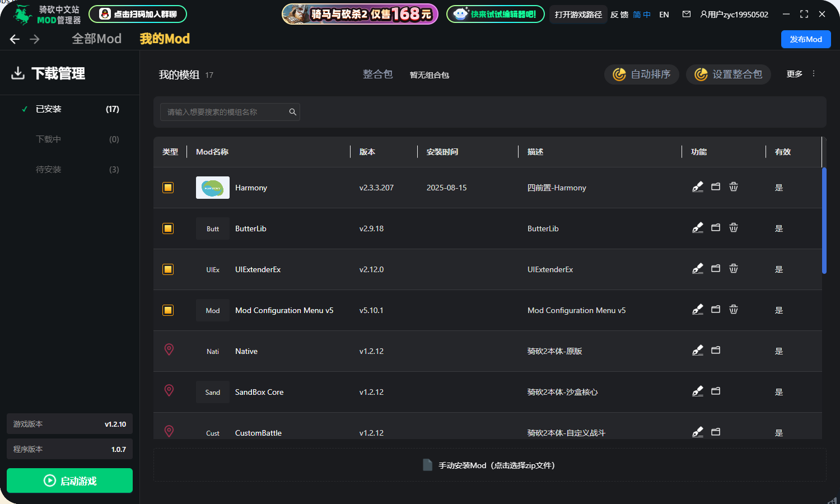Open the Harmony mod folder icon
This screenshot has height=504, width=840.
[716, 186]
